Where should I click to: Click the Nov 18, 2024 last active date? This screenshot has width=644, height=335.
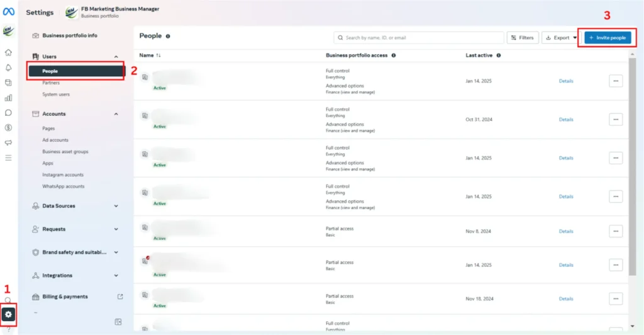click(x=479, y=299)
